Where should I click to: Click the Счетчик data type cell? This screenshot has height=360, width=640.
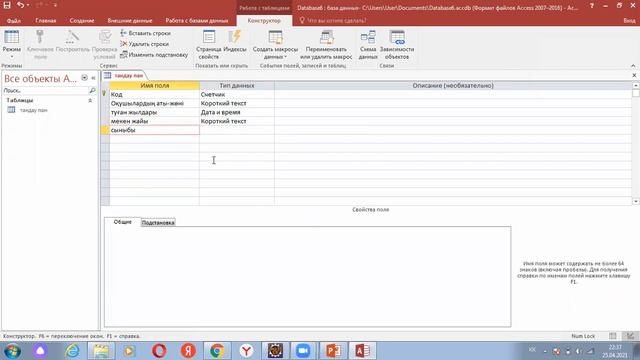[x=237, y=94]
